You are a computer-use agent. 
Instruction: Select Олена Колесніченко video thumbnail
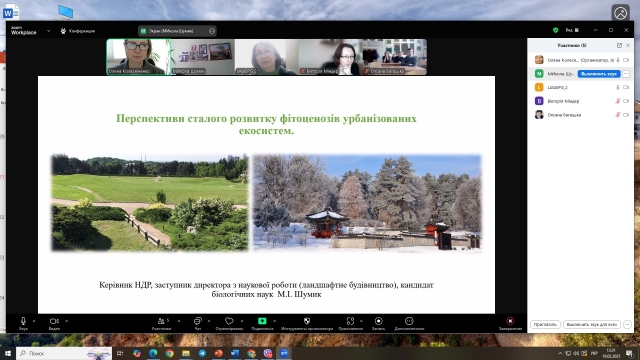139,57
